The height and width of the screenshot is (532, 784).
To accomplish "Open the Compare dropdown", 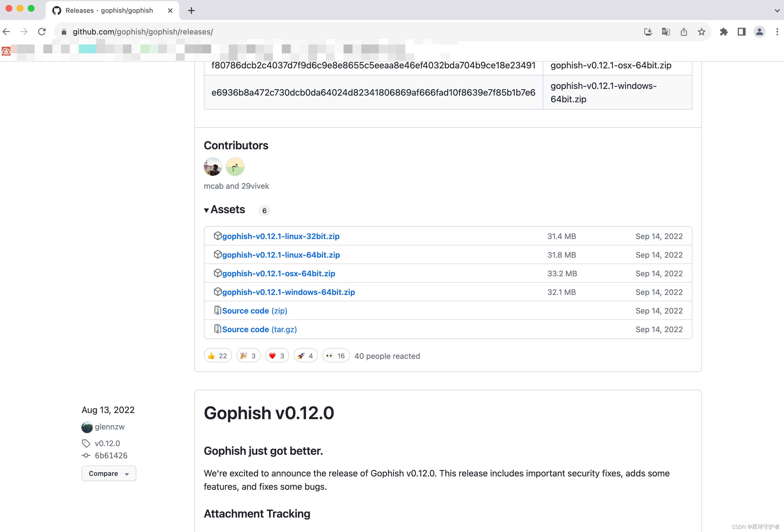I will (x=109, y=473).
